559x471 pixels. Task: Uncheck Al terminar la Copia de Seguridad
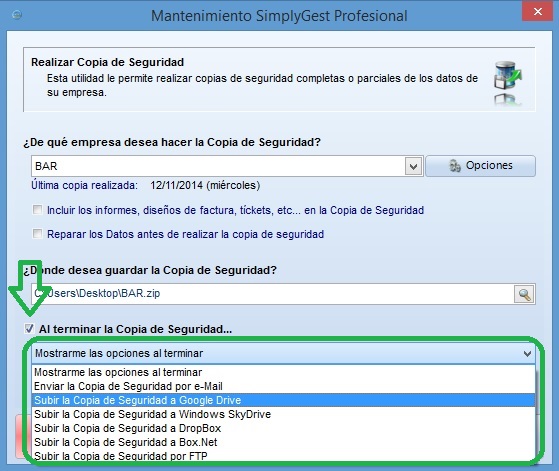click(x=29, y=328)
